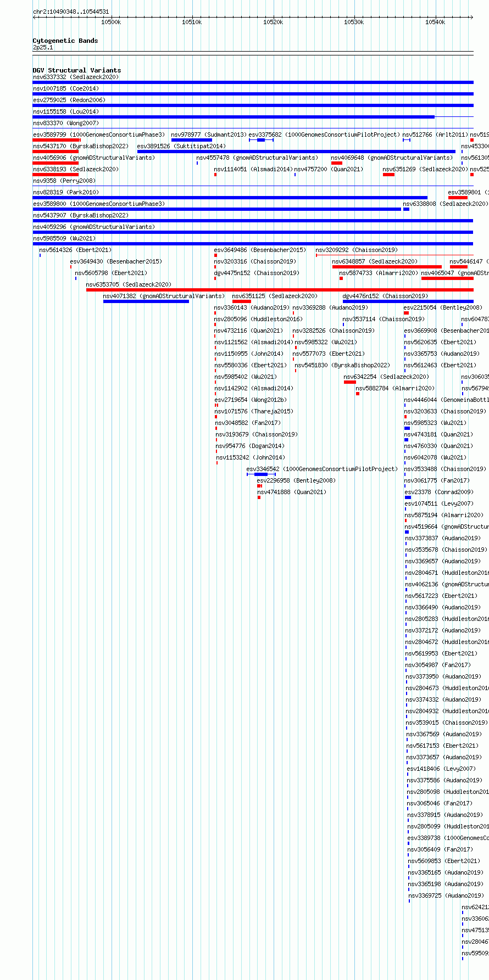Select dgv4475n152 (Chaisson2019) variant
Screen dimensions: 489x980
coord(257,273)
